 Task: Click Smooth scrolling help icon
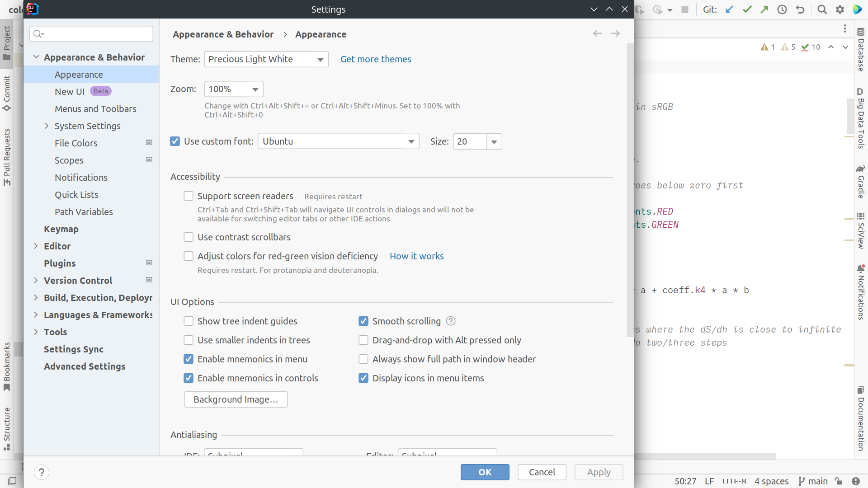[x=451, y=321]
